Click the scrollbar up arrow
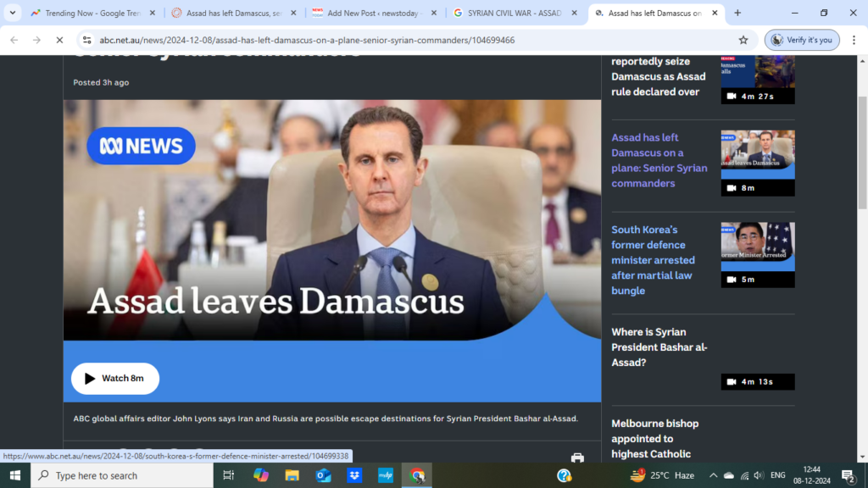 click(x=862, y=60)
